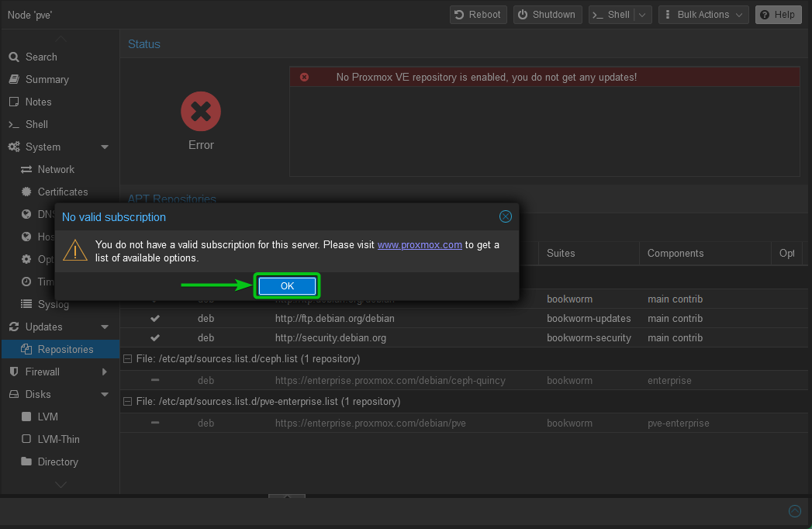This screenshot has width=812, height=529.
Task: Click the drive icon beside Disks
Action: (14, 394)
